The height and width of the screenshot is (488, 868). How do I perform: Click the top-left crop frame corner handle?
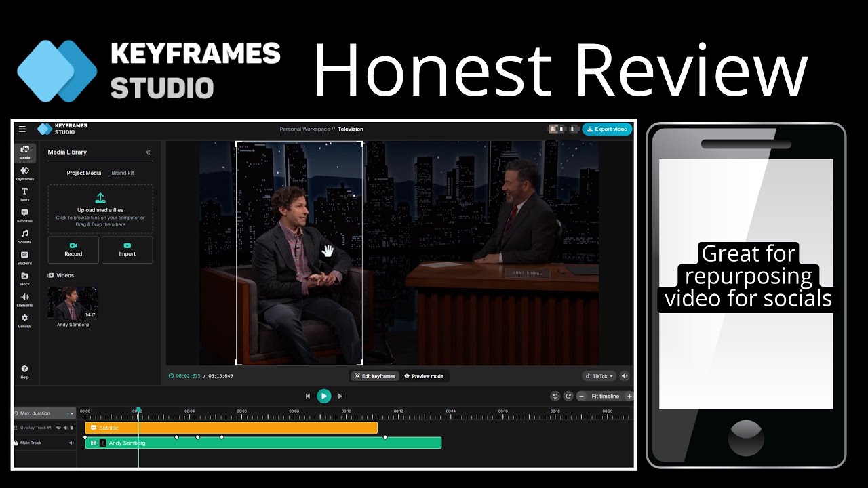pos(237,143)
